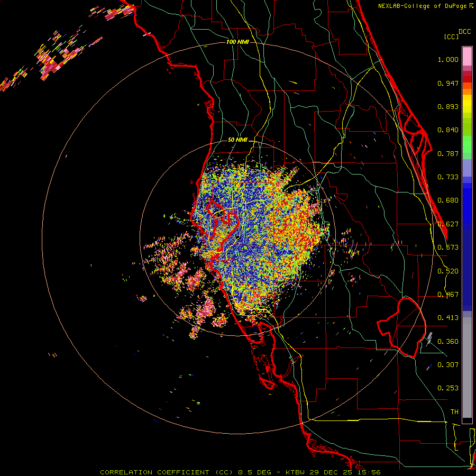This screenshot has width=476, height=476.
Task: Pick the gray segment of the color bar
Action: (x=467, y=368)
